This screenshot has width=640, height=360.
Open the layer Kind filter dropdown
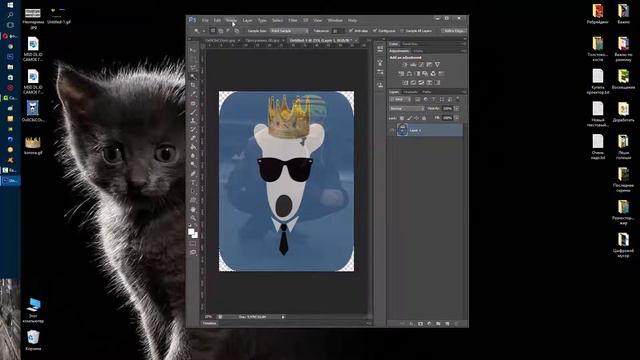[x=400, y=99]
